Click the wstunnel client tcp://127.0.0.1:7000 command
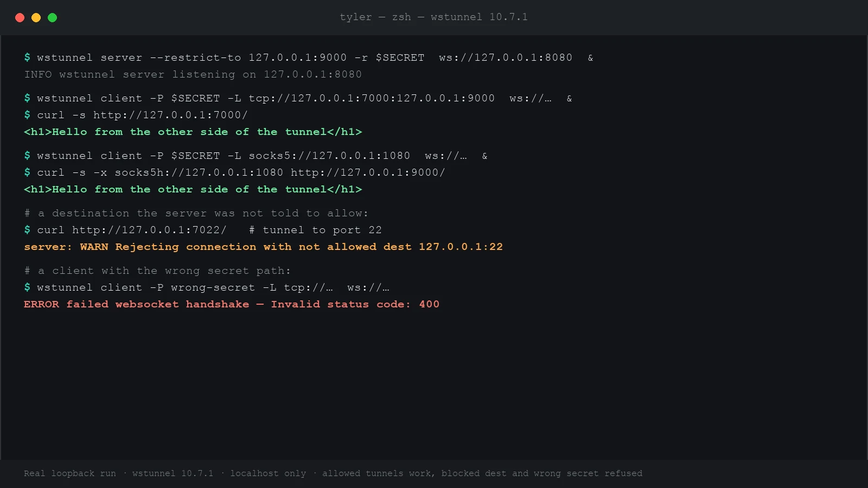868x488 pixels. [x=298, y=98]
